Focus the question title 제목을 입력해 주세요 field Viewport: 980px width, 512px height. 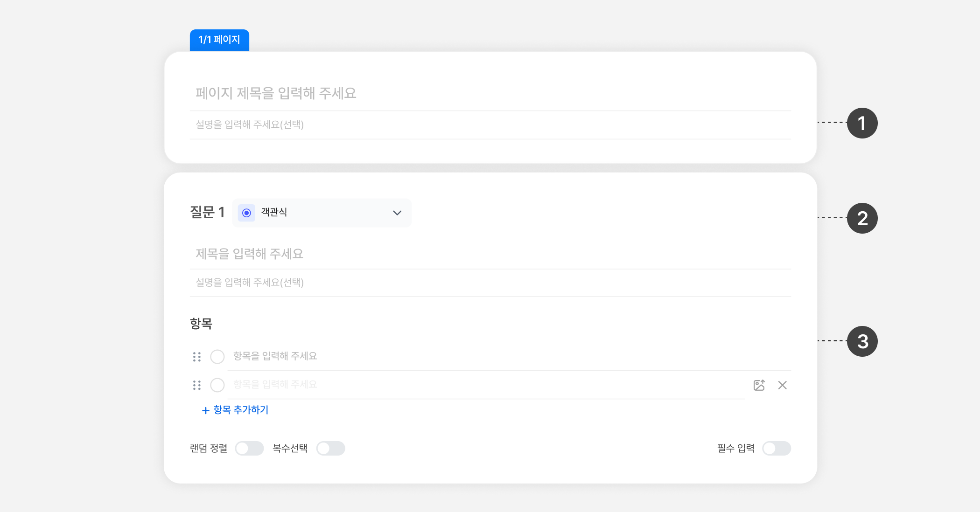click(490, 254)
